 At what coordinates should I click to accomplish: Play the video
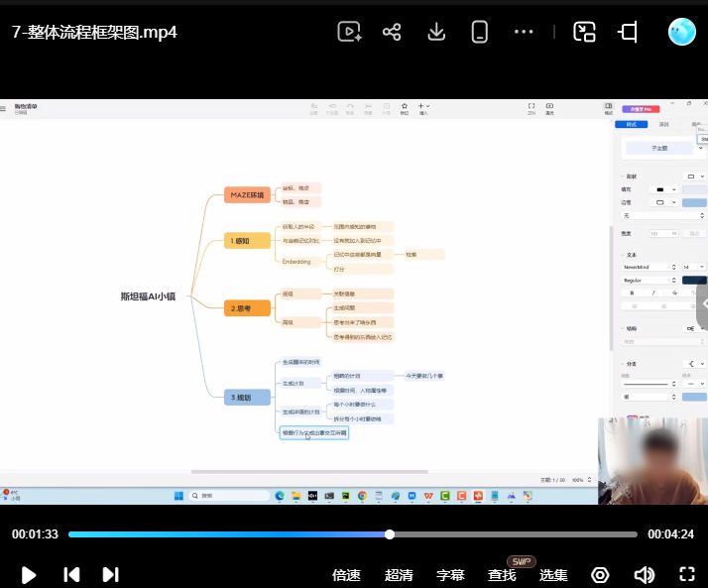pos(29,575)
